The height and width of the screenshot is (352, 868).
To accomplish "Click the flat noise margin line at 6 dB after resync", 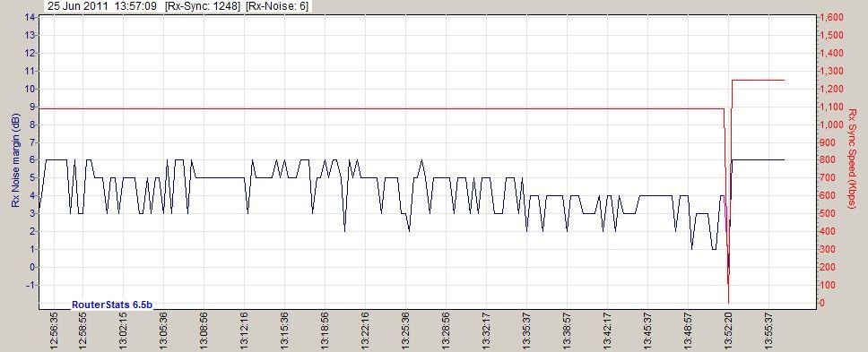I will click(758, 159).
